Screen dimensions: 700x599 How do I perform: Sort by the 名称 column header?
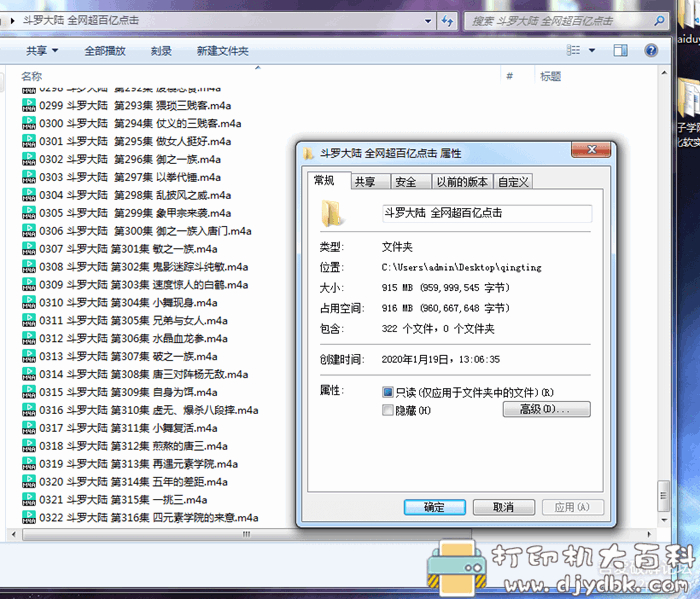click(32, 76)
